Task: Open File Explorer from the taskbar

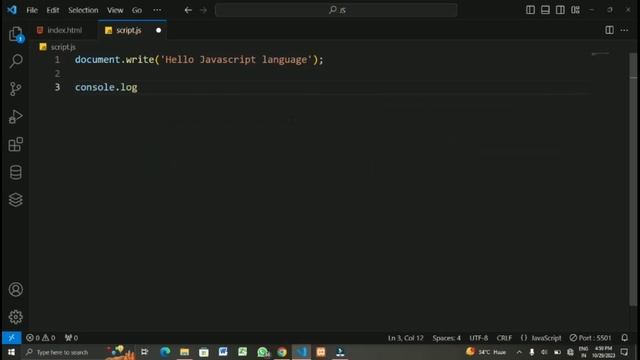Action: click(x=184, y=352)
